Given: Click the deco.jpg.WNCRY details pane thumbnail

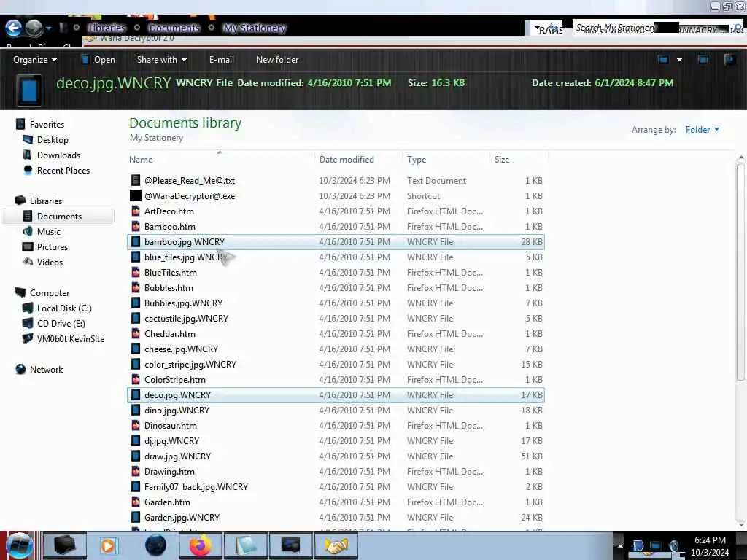Looking at the screenshot, I should click(29, 90).
